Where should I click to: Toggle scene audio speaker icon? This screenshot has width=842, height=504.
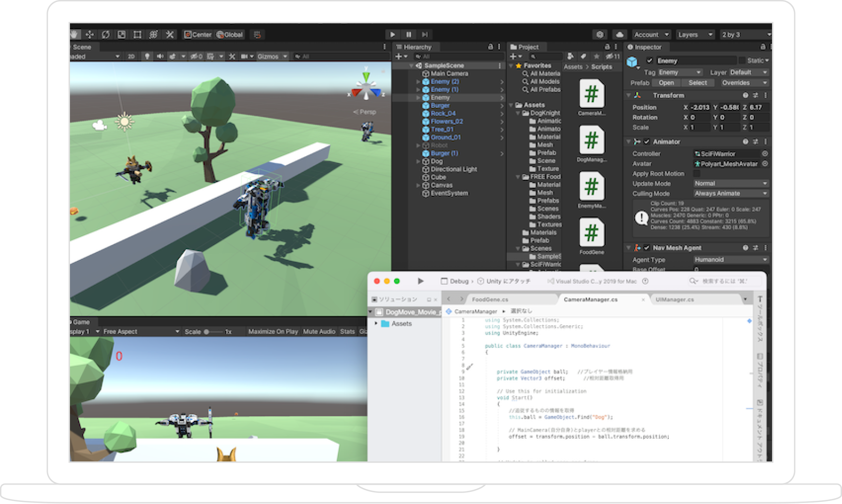click(x=160, y=56)
